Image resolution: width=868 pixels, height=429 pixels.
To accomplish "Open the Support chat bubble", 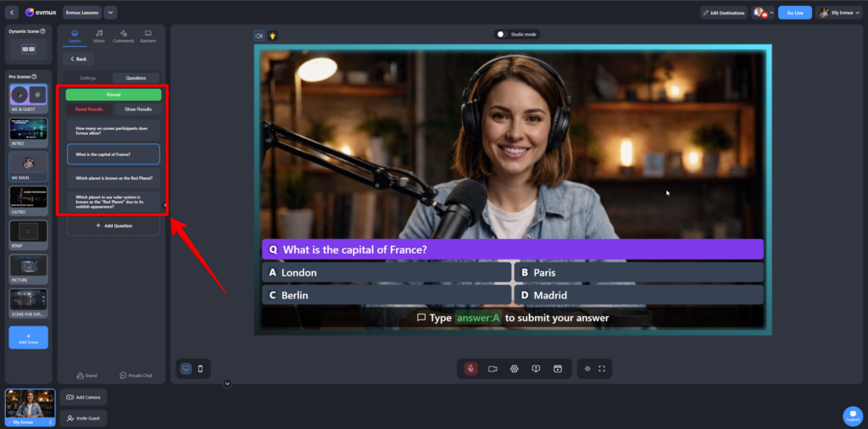I will (x=852, y=415).
